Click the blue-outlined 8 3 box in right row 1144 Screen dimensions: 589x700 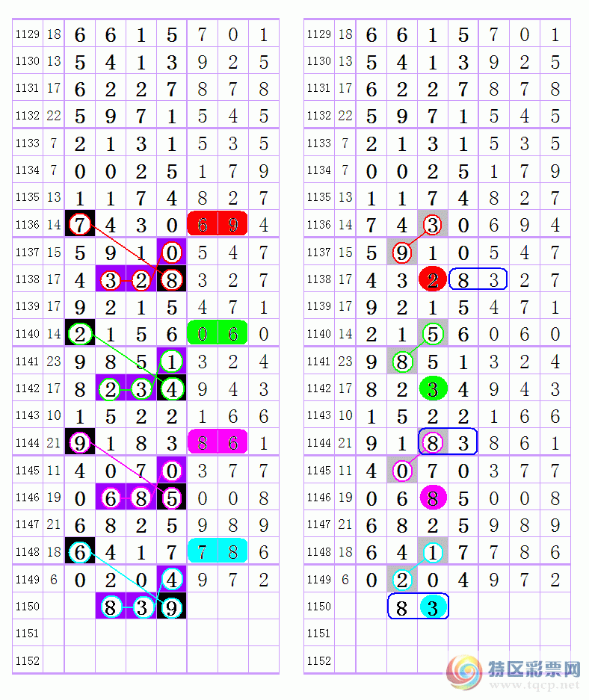tap(447, 443)
